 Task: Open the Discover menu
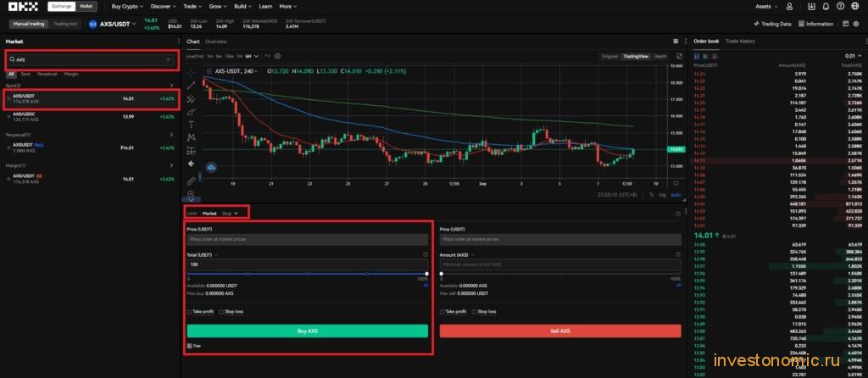[164, 7]
